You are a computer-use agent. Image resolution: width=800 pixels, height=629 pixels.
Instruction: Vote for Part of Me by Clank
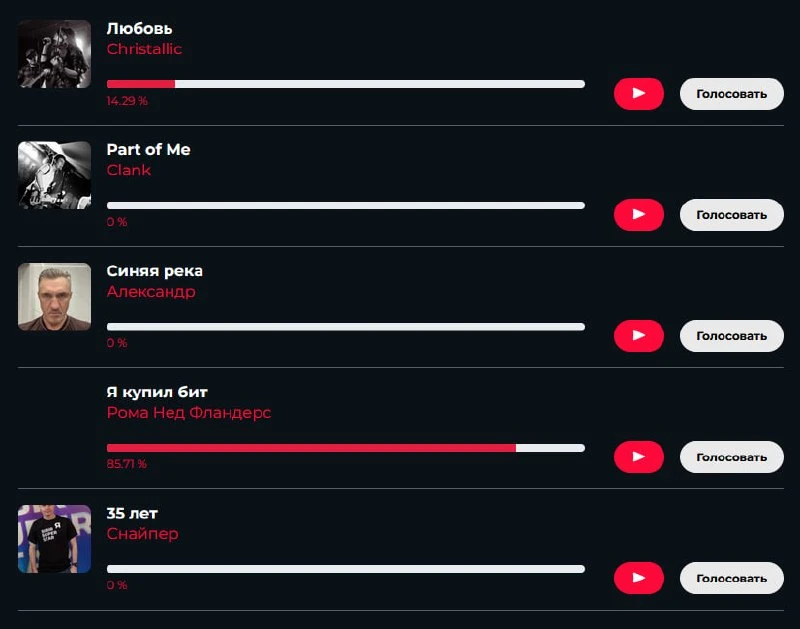point(732,215)
